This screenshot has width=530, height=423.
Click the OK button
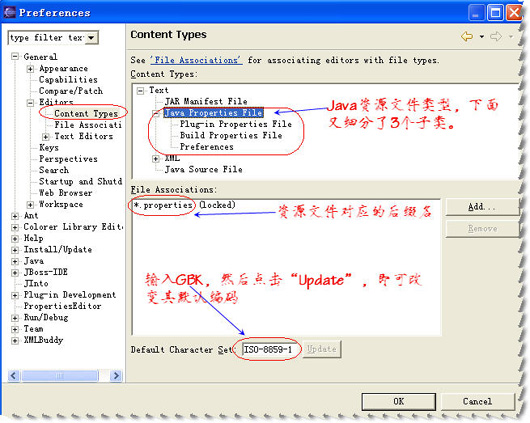coord(399,402)
